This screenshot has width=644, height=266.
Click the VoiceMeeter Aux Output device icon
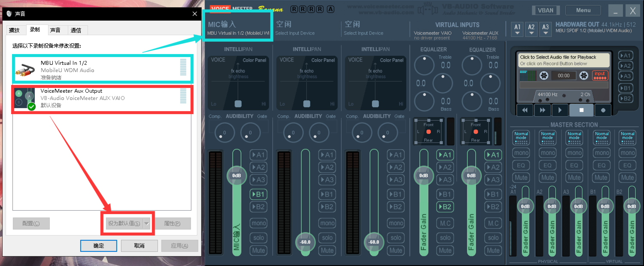point(25,99)
